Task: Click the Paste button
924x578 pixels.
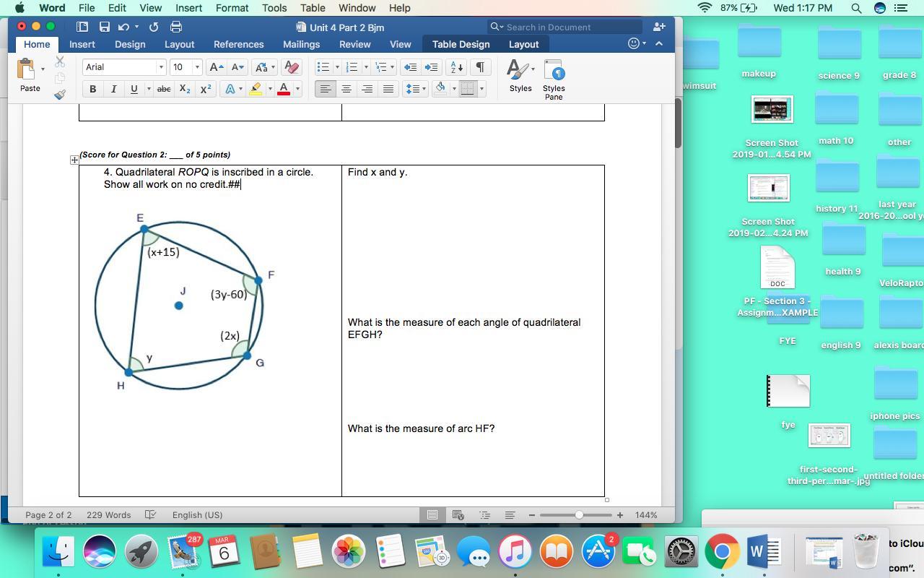Action: point(30,76)
